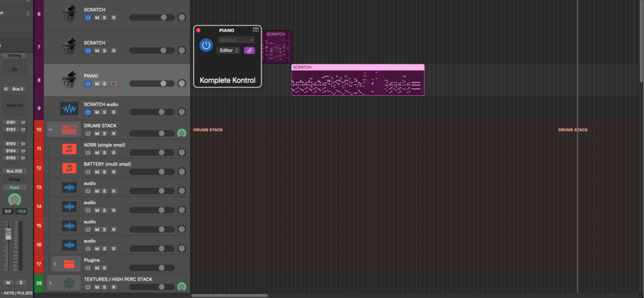Mute the PIANO track with M button

(x=97, y=84)
